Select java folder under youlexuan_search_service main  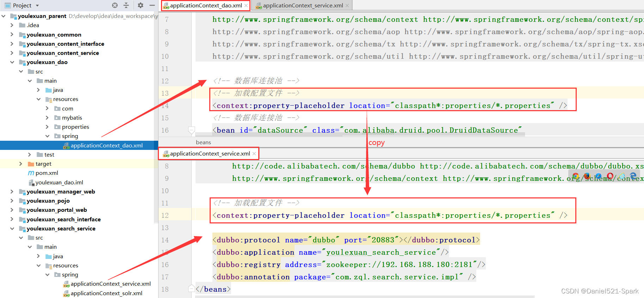[58, 256]
